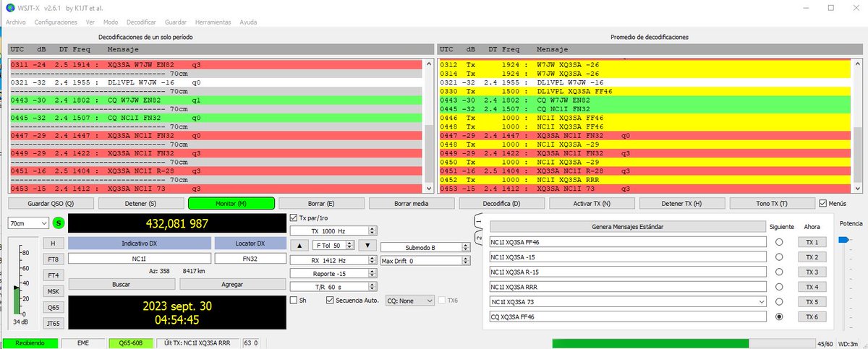868x349 pixels.
Task: Click Genera Mensajes Estándar button
Action: (627, 227)
